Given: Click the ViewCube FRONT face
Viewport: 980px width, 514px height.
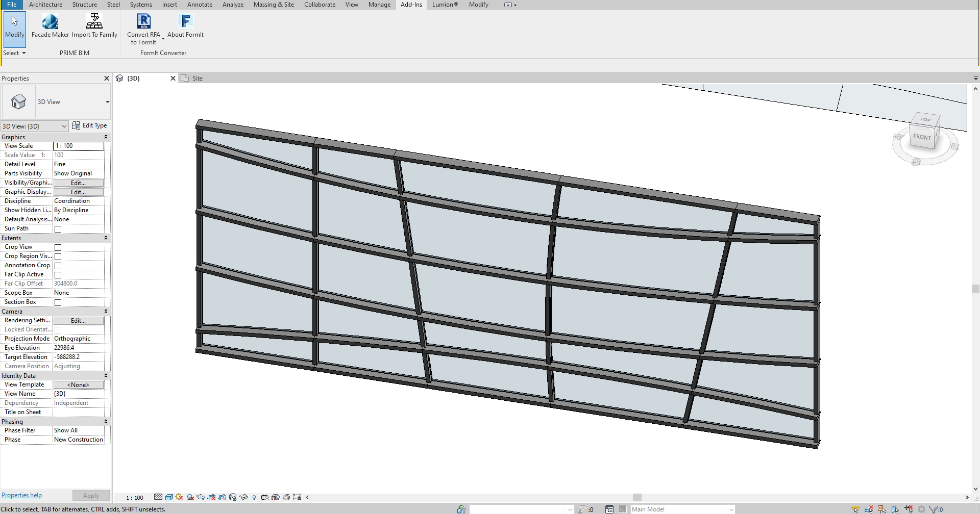Looking at the screenshot, I should pos(922,137).
